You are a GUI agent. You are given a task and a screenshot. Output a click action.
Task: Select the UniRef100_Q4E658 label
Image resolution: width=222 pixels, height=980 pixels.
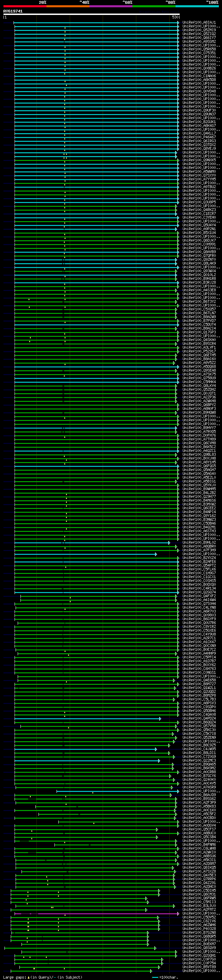tap(199, 680)
